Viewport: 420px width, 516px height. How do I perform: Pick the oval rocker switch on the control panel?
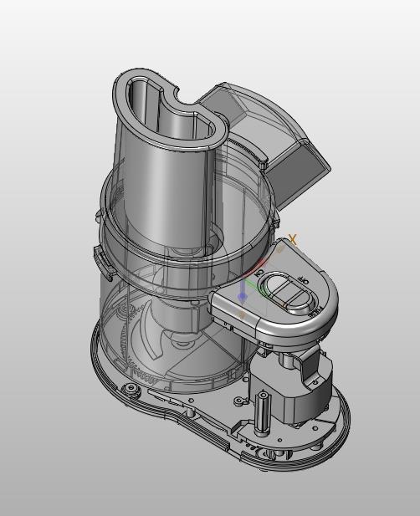(289, 293)
